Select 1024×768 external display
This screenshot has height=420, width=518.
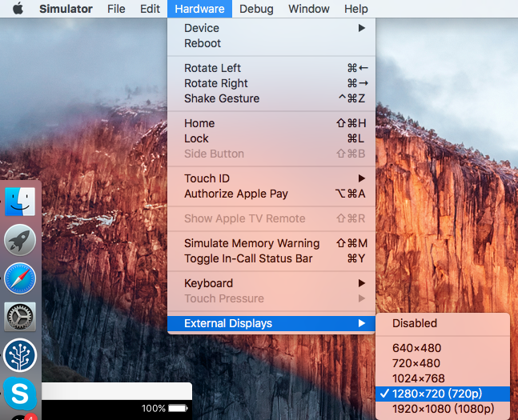click(443, 378)
